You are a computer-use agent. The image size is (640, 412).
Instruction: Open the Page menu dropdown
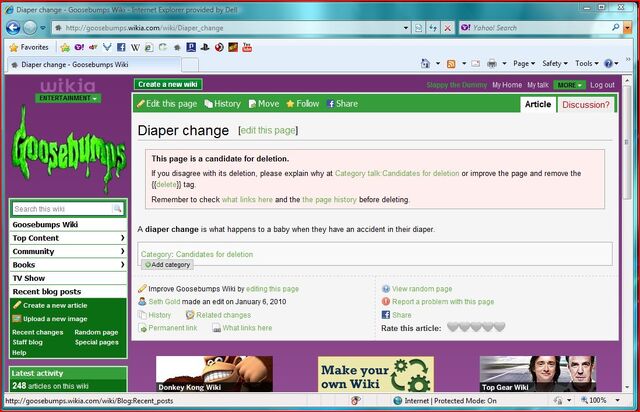pyautogui.click(x=524, y=63)
